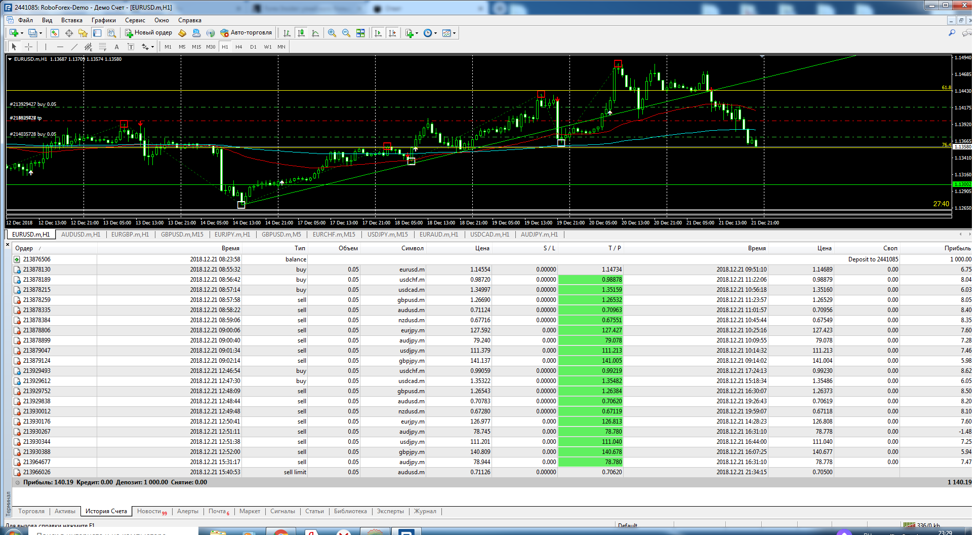Zoom in on the chart
The width and height of the screenshot is (980, 535).
click(332, 33)
